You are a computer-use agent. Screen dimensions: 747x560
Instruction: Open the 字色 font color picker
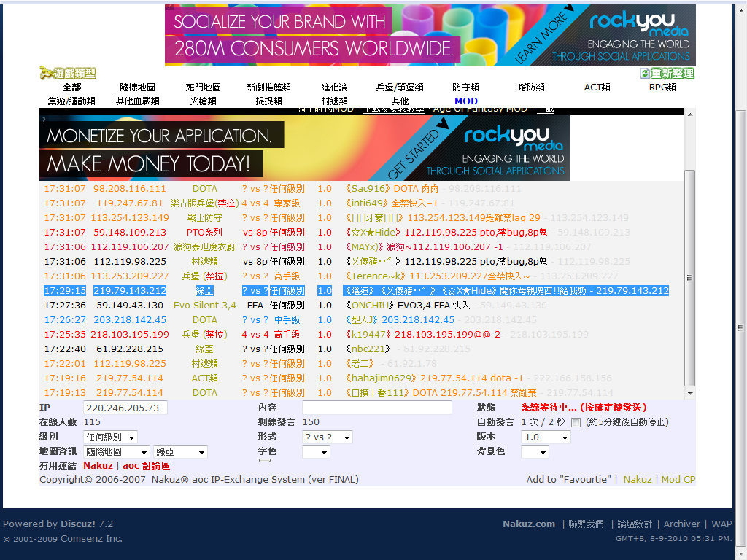click(315, 452)
